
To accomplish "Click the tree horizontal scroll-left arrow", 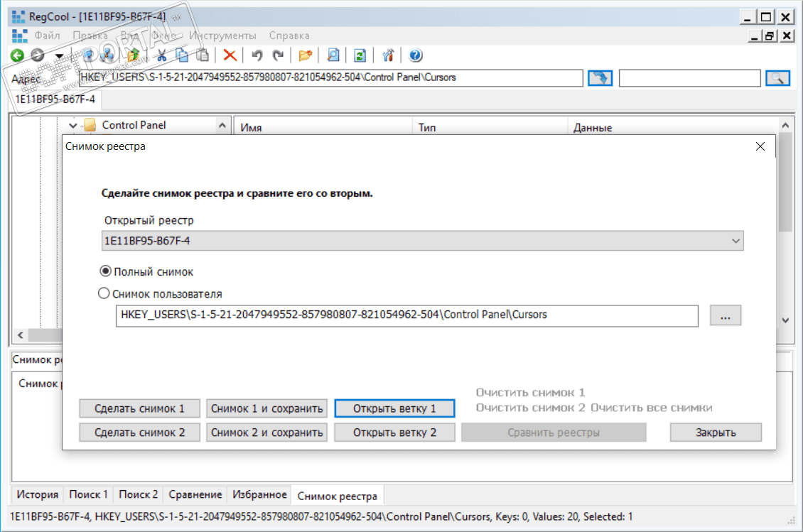I will (x=21, y=335).
